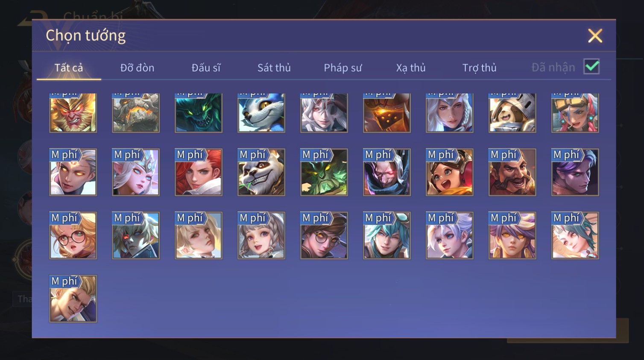Open the Trợ thủ tab

click(x=480, y=67)
